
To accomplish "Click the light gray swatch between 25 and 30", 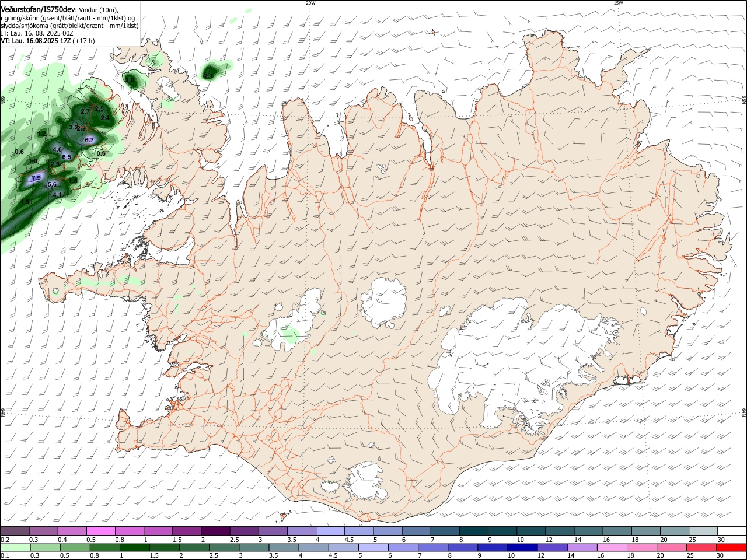I will coord(703,531).
